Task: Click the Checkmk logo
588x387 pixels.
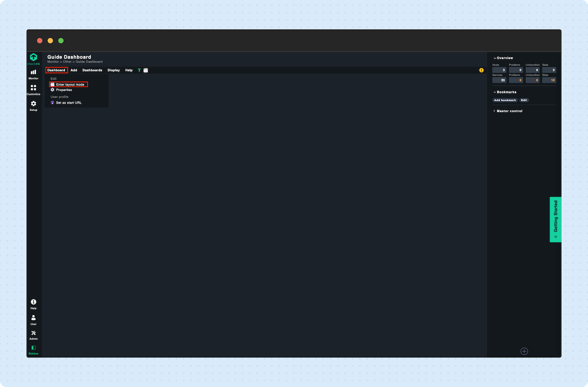Action: 33,59
